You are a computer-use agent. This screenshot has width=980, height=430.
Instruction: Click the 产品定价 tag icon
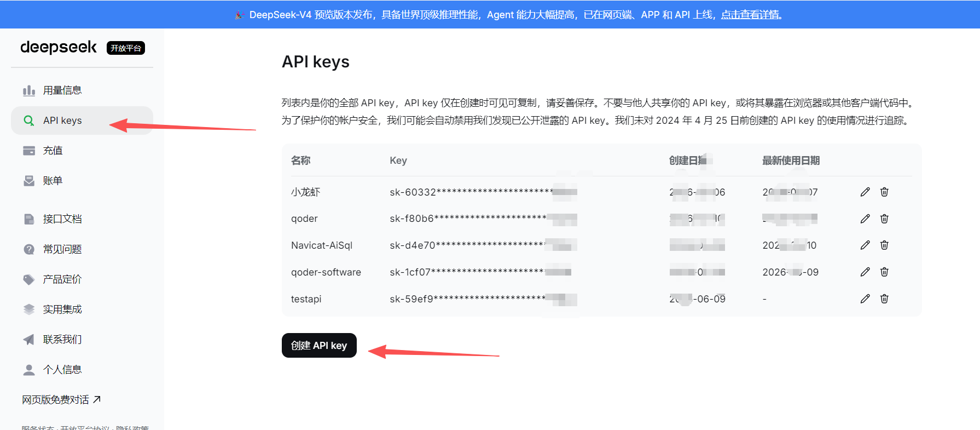coord(29,279)
